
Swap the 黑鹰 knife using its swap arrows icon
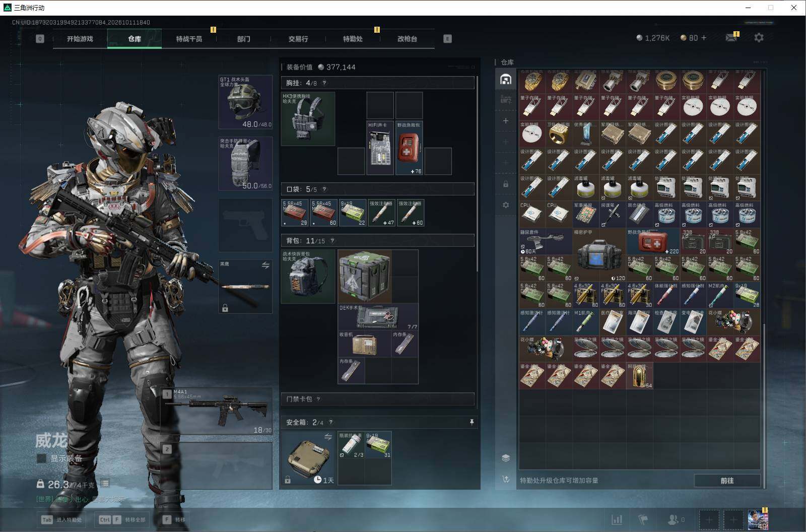pos(265,265)
